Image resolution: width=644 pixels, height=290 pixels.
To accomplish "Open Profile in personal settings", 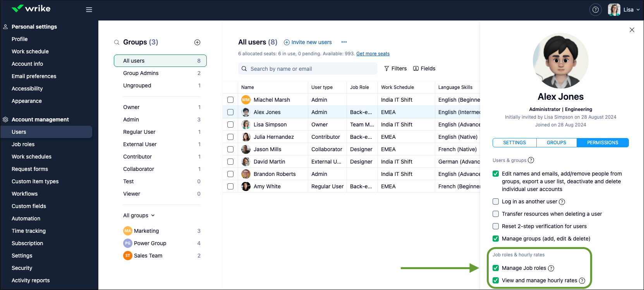I will (x=20, y=39).
